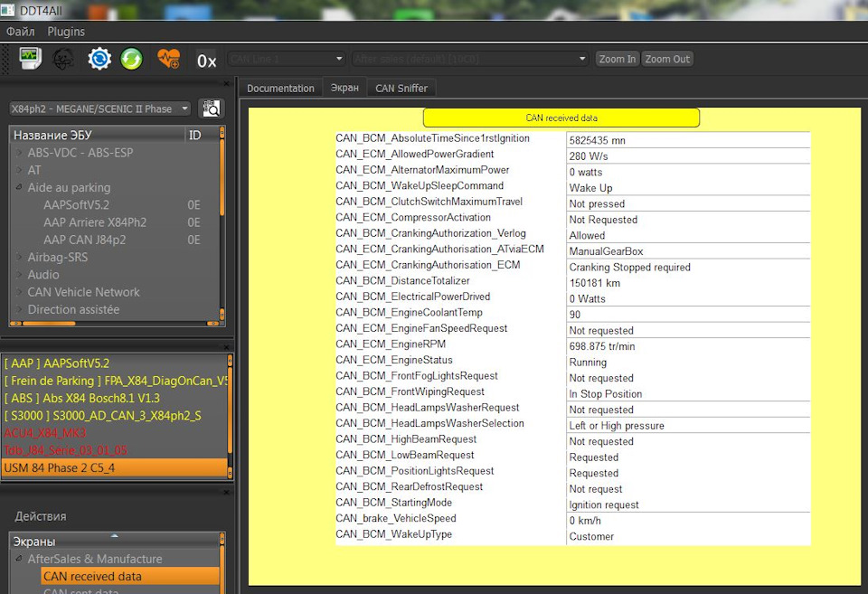Click the Экраны column header
This screenshot has width=868, height=594.
(x=114, y=541)
